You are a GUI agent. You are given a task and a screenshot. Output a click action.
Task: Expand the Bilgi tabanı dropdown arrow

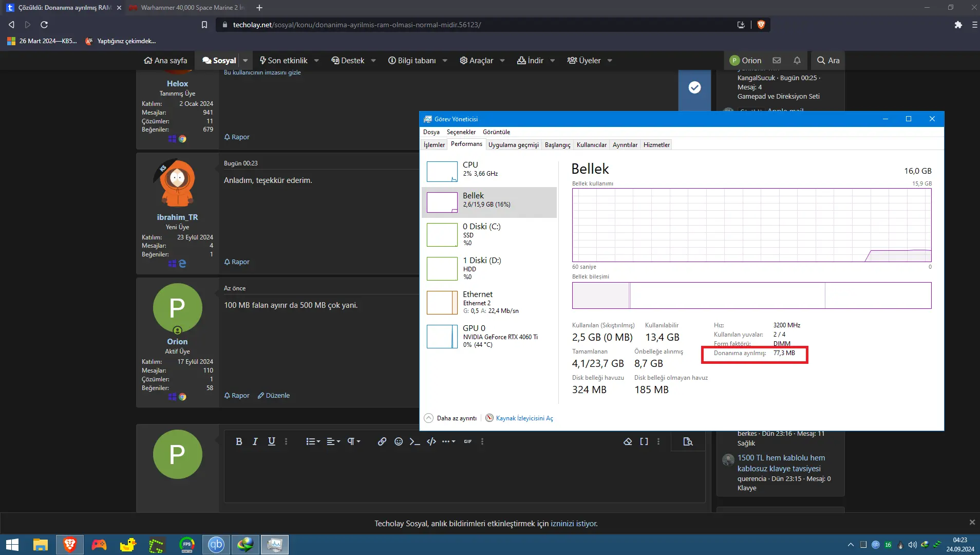(x=445, y=61)
